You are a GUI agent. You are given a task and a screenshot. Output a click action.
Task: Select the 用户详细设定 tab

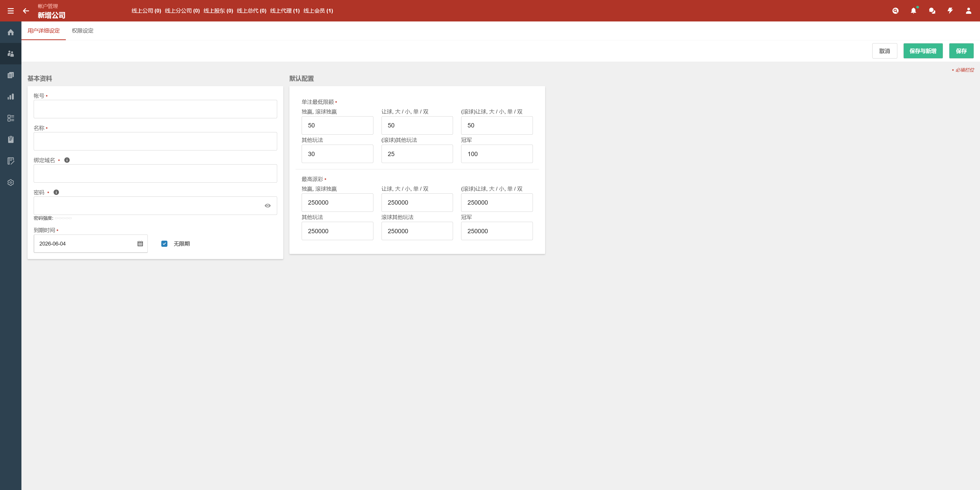point(44,31)
